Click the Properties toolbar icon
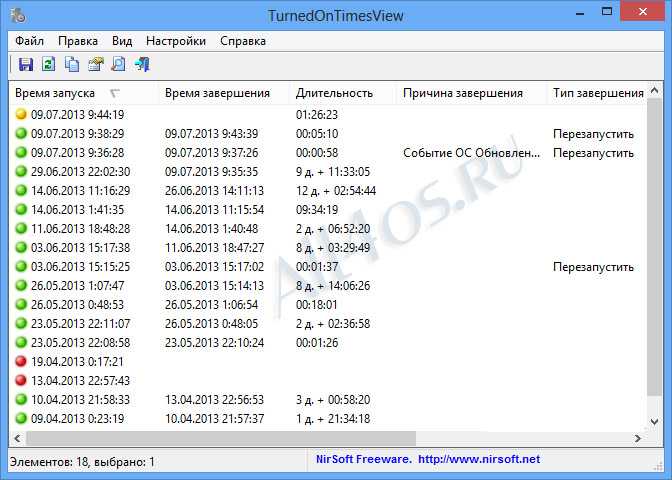The image size is (672, 480). coord(96,64)
